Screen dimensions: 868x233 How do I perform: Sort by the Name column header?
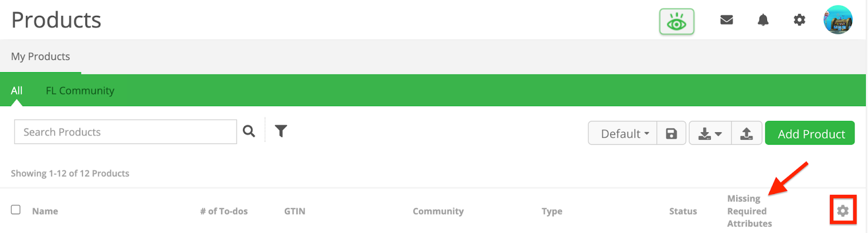[45, 211]
